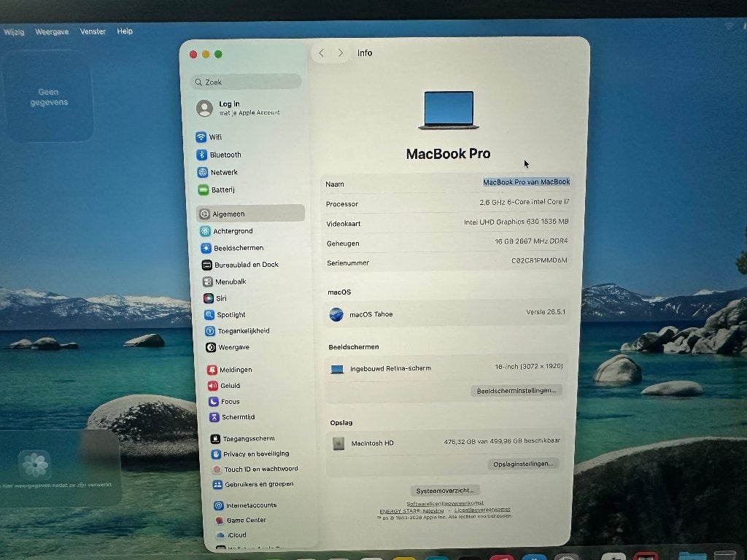
Task: Open the Menubalk icon
Action: [208, 282]
